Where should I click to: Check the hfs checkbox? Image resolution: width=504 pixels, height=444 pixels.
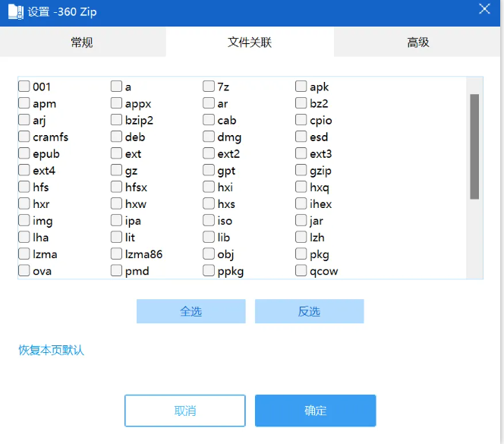24,187
